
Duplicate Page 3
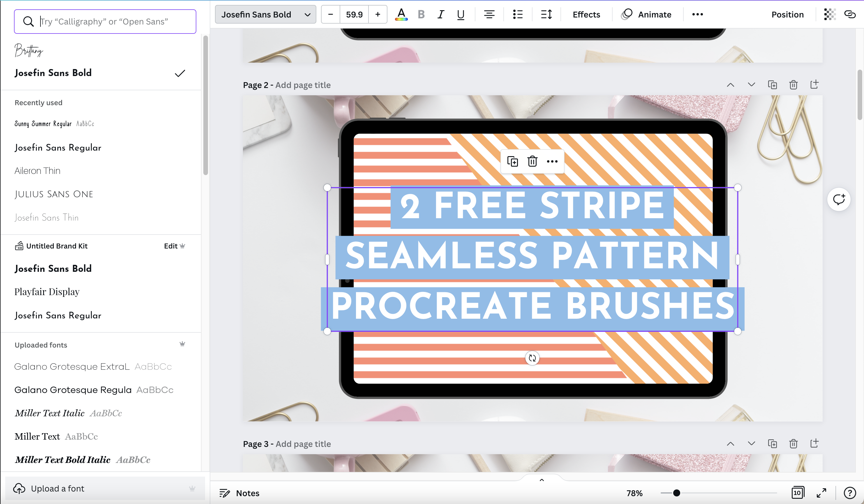coord(772,444)
